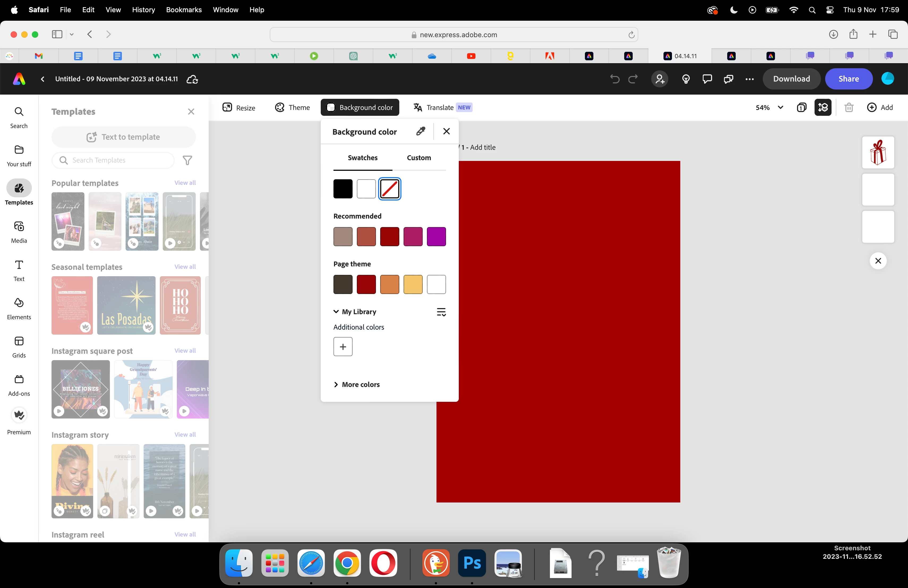Click the eyedropper color picker icon
Viewport: 908px width, 588px height.
coord(421,131)
